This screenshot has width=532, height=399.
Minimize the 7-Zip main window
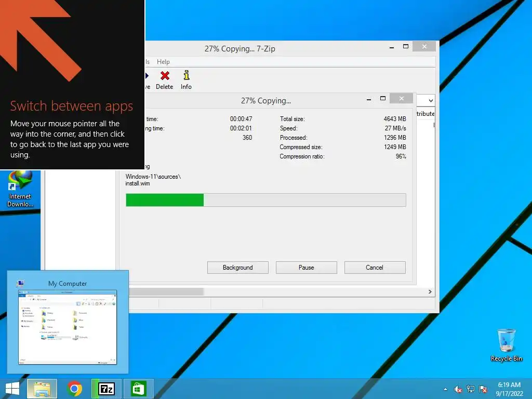pyautogui.click(x=392, y=47)
